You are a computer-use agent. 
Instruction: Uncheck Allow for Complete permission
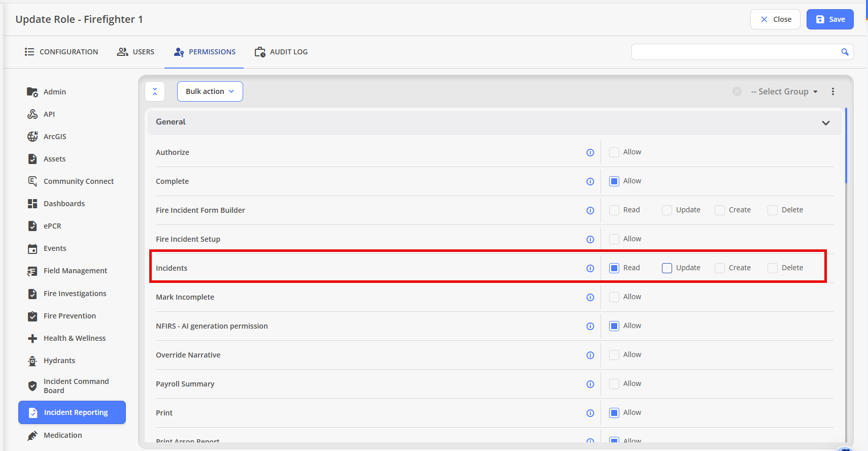tap(614, 181)
